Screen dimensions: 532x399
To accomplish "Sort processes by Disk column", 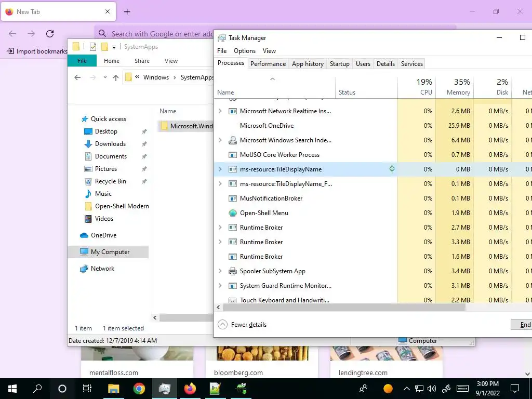I will coord(493,87).
